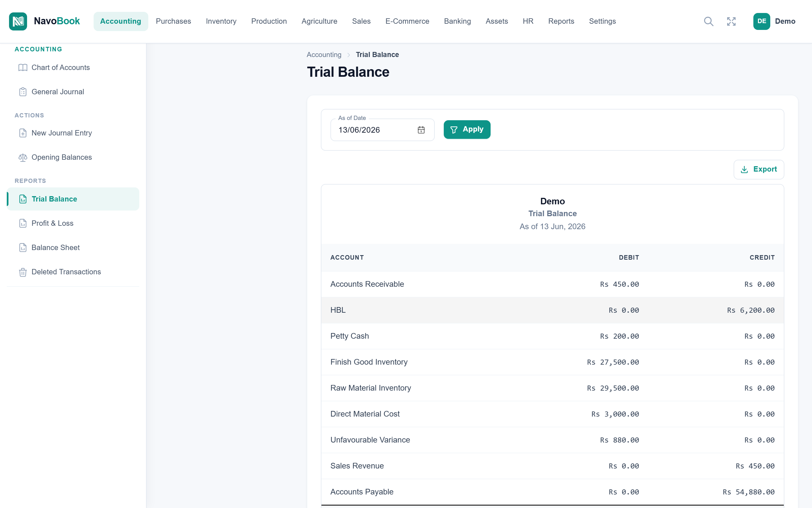Viewport: 812px width, 508px height.
Task: Click the Rs 54,880.00 credit value
Action: tap(748, 492)
